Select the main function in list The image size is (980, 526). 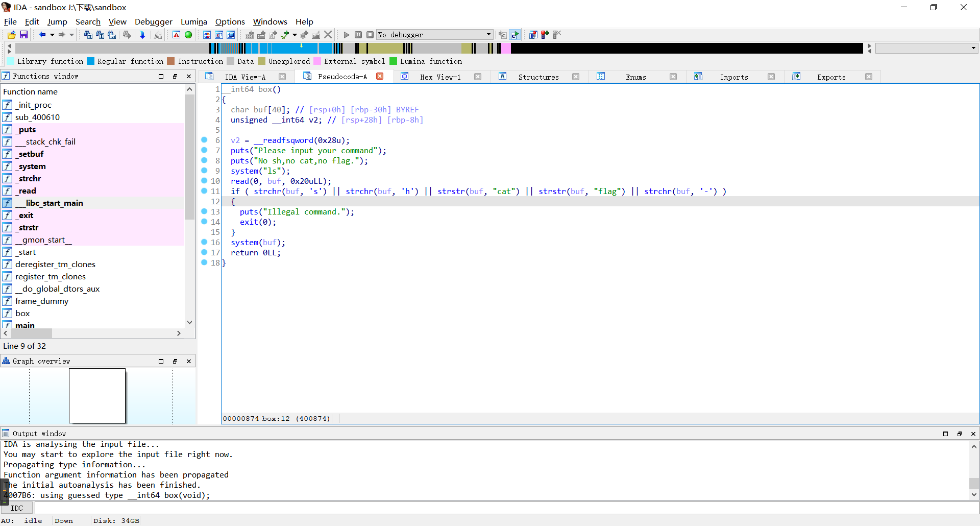[x=25, y=325]
